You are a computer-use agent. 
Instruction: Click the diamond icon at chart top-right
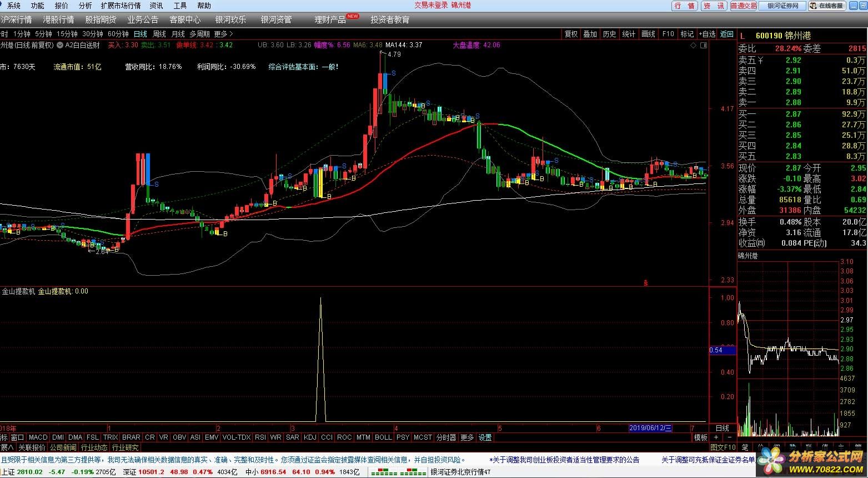(x=693, y=45)
